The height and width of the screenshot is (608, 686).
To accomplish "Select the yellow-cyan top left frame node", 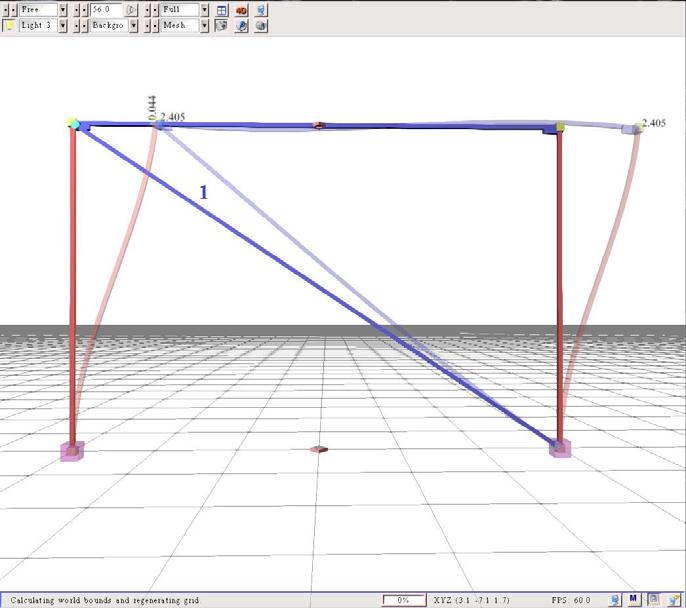I will (74, 124).
